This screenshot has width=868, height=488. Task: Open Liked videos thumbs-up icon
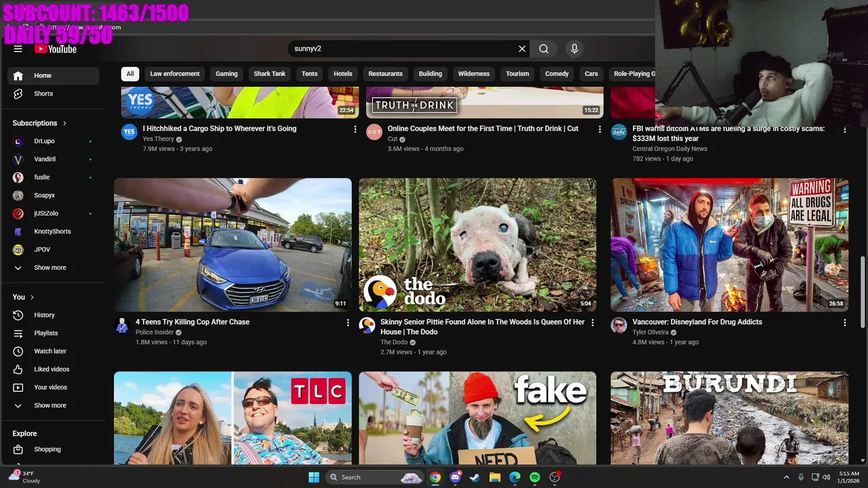pyautogui.click(x=18, y=369)
